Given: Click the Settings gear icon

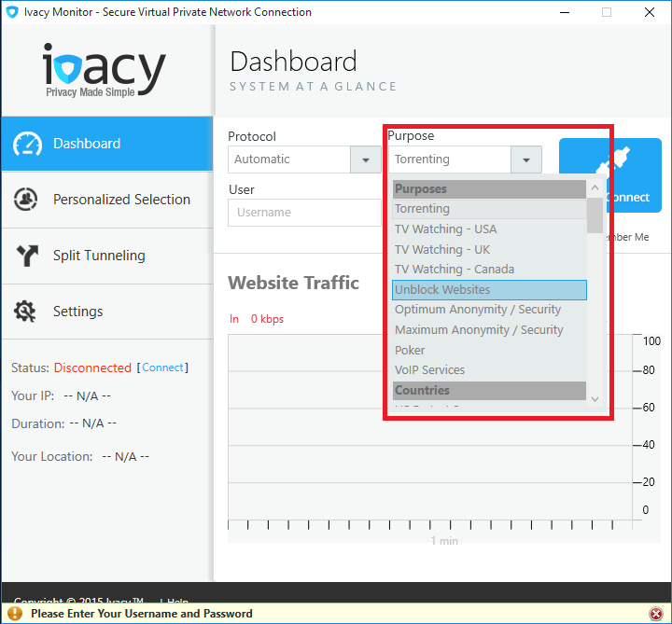Looking at the screenshot, I should pos(25,312).
